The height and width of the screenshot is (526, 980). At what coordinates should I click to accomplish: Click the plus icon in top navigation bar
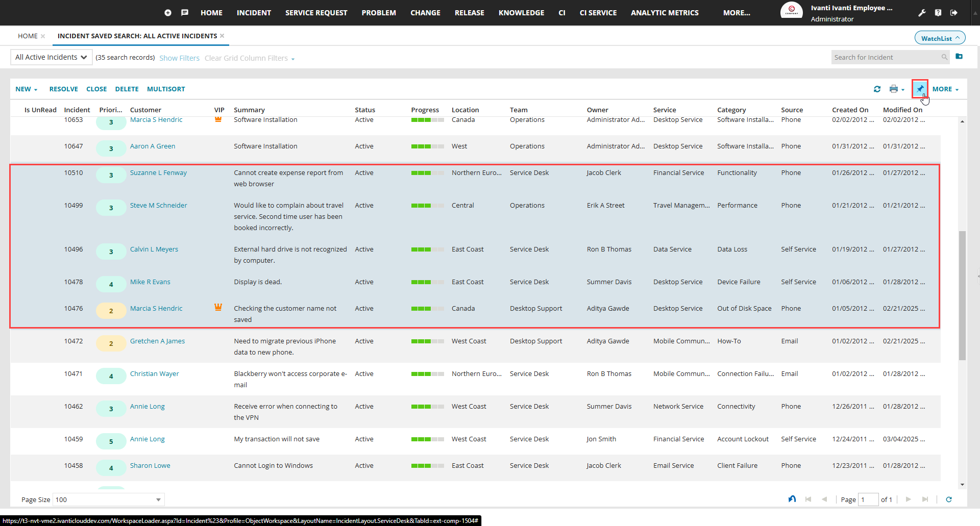click(168, 13)
